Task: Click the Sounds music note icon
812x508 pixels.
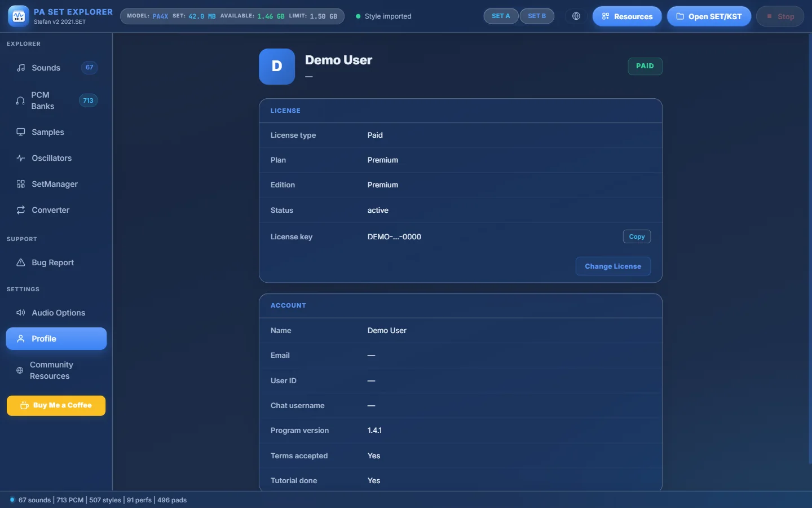Action: [x=21, y=68]
